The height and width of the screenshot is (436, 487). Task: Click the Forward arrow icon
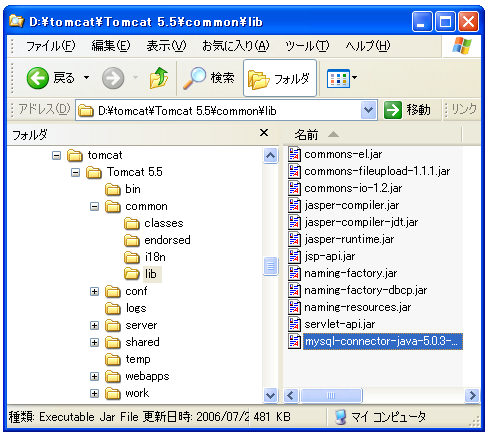tap(113, 78)
